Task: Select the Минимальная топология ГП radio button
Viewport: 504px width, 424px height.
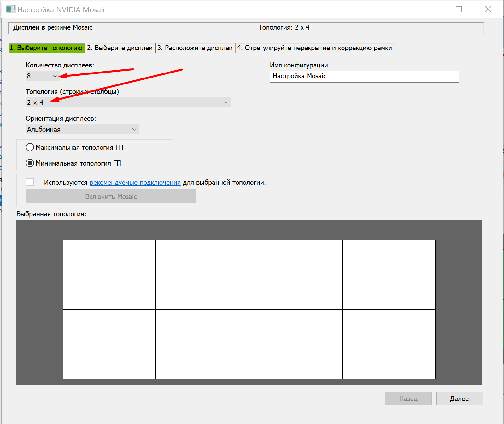Action: point(30,163)
